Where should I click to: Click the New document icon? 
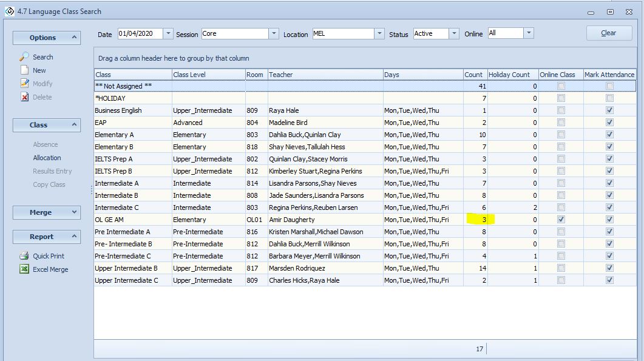(x=24, y=70)
